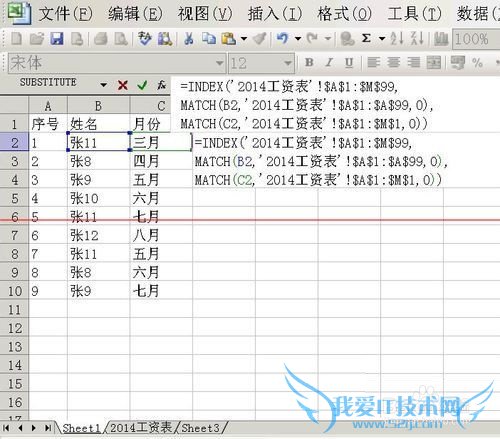Viewport: 500px width, 439px height.
Task: Click the Permission document icon
Action: pos(77,39)
